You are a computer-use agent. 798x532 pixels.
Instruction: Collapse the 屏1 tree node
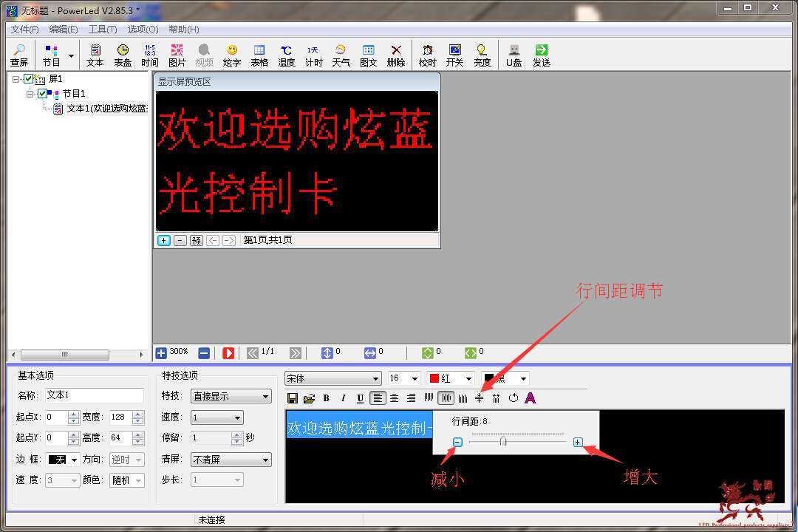(16, 79)
